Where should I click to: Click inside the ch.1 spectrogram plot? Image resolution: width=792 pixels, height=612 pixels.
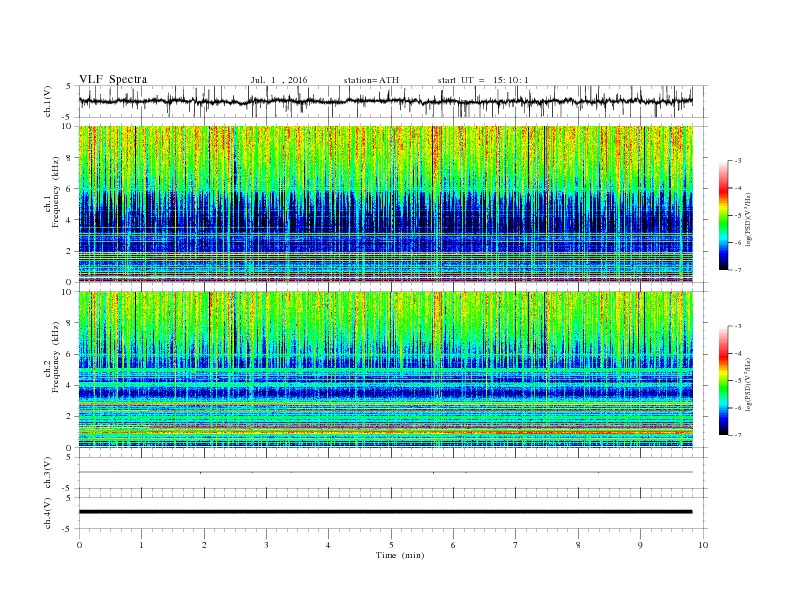tap(386, 204)
